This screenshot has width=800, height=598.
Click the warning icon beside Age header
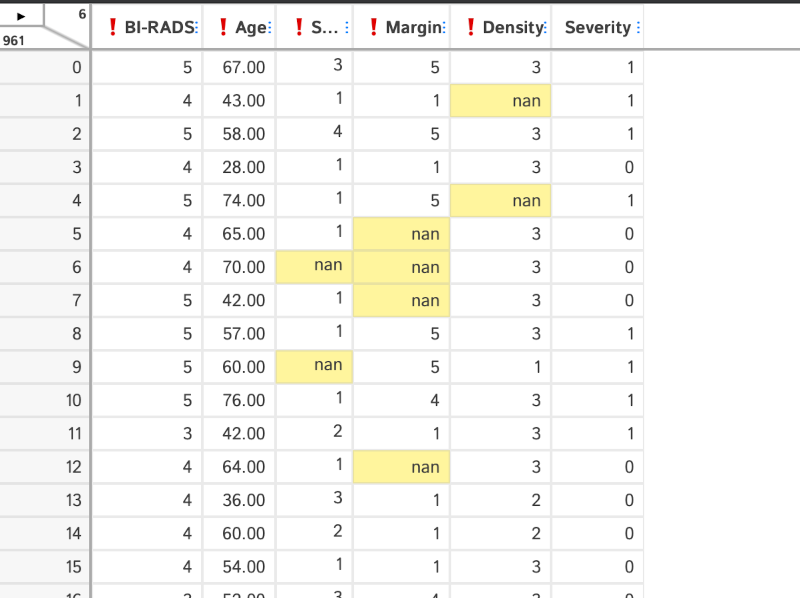point(224,28)
